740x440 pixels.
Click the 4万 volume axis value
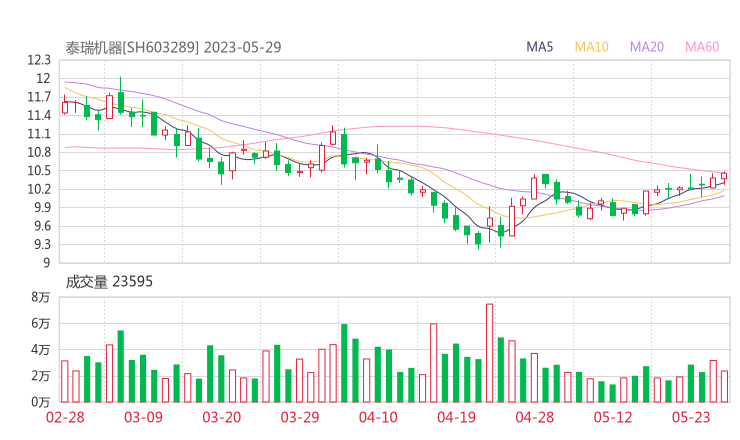(41, 350)
